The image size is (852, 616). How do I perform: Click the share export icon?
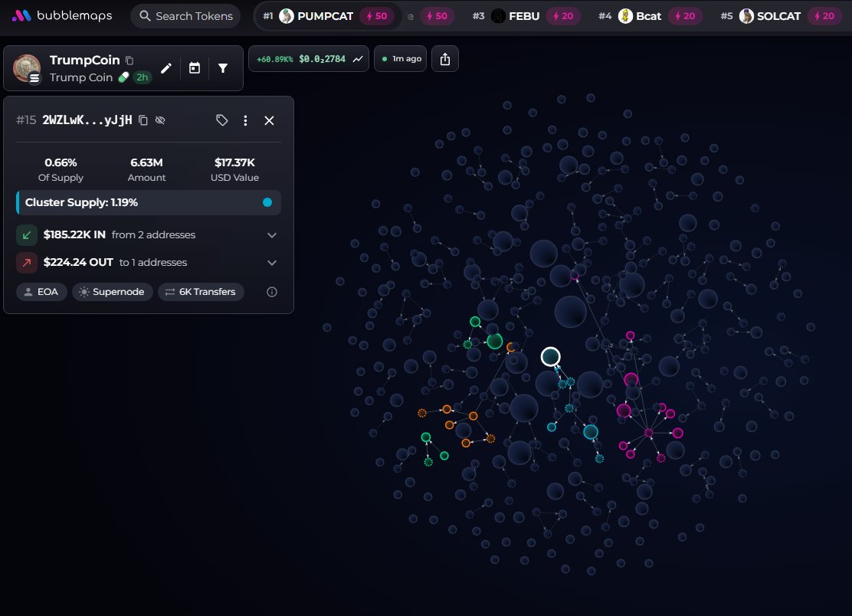point(445,59)
